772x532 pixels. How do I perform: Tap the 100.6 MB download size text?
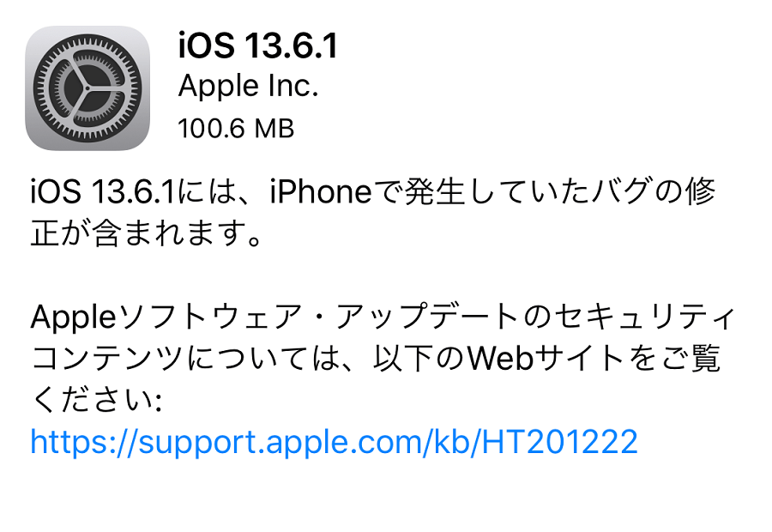point(236,128)
